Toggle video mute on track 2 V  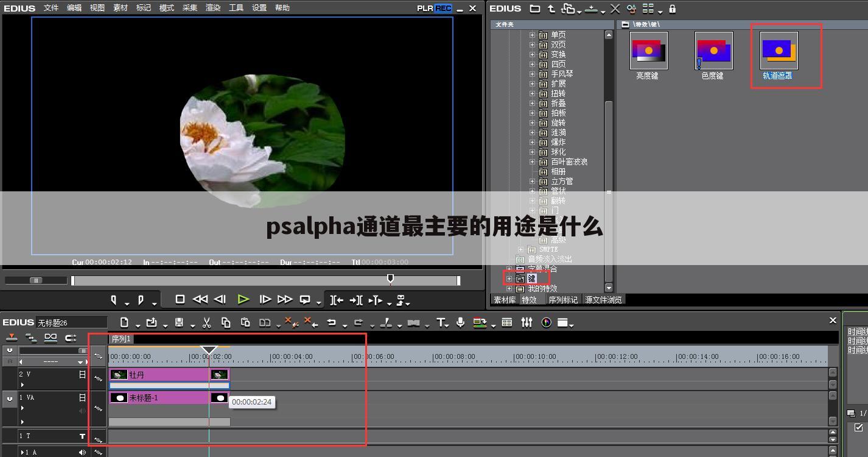point(82,375)
